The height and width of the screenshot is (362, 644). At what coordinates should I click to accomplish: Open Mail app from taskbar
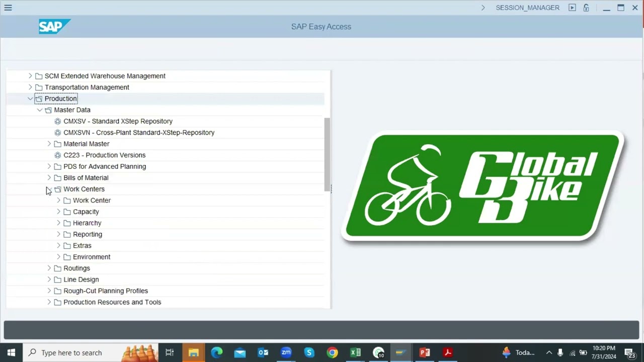tap(240, 352)
